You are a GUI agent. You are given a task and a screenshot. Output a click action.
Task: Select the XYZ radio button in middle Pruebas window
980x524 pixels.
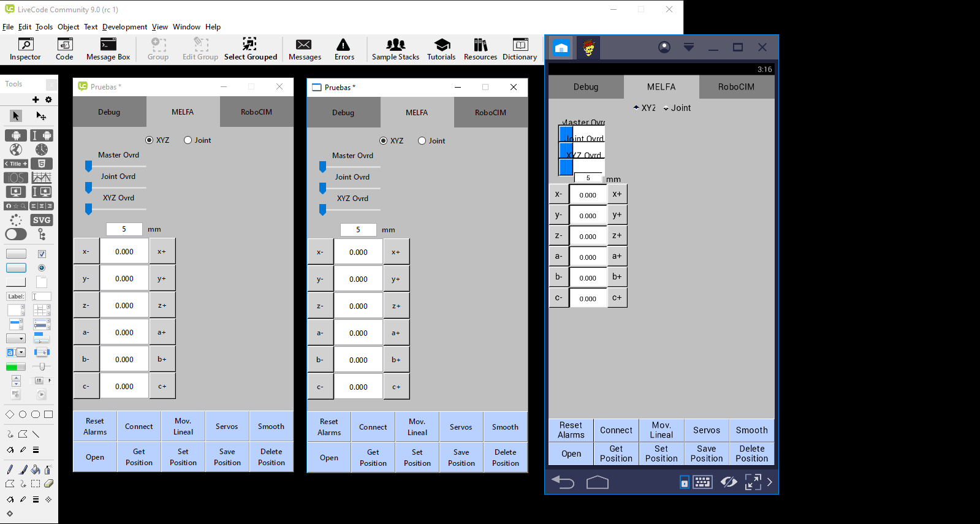(x=384, y=141)
